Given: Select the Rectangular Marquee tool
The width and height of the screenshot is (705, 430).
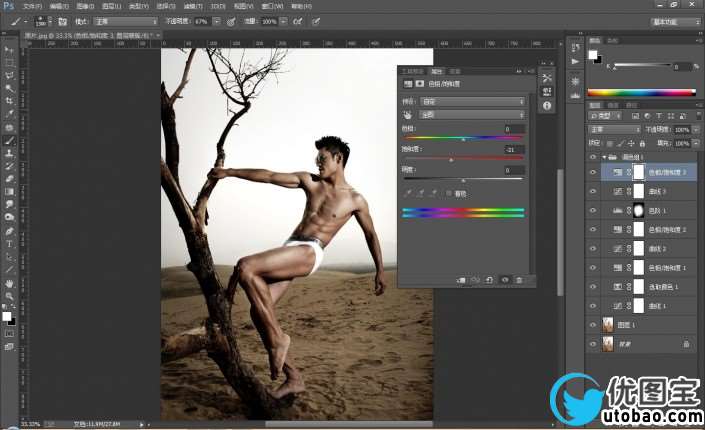Looking at the screenshot, I should 9,63.
